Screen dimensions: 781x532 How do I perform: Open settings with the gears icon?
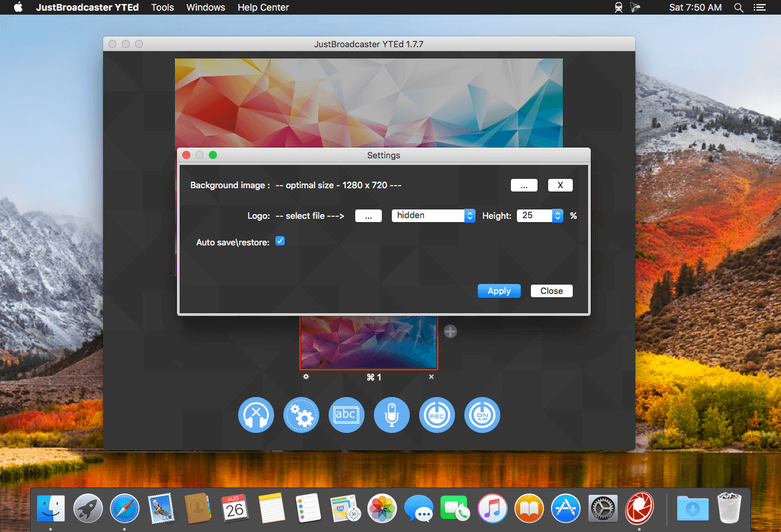pyautogui.click(x=301, y=415)
